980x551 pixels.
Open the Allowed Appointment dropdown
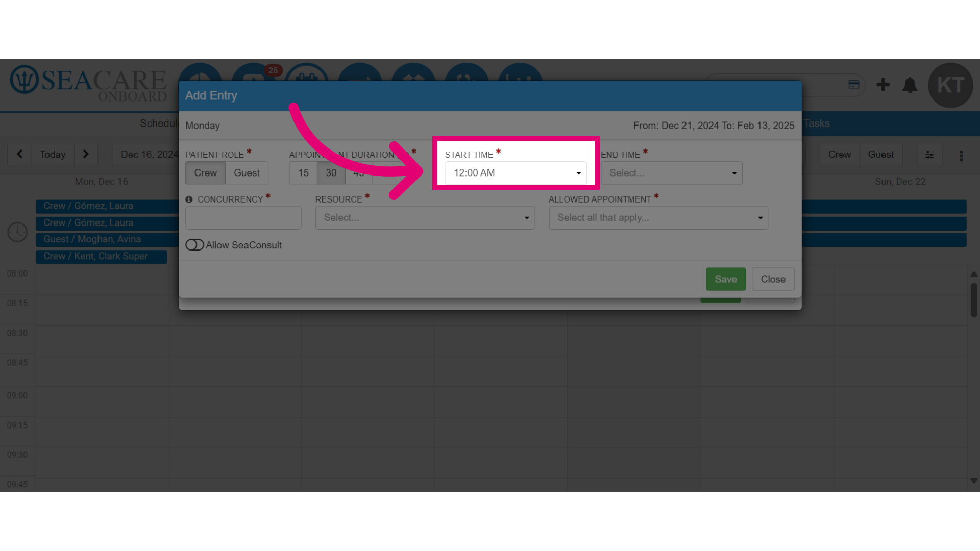658,218
